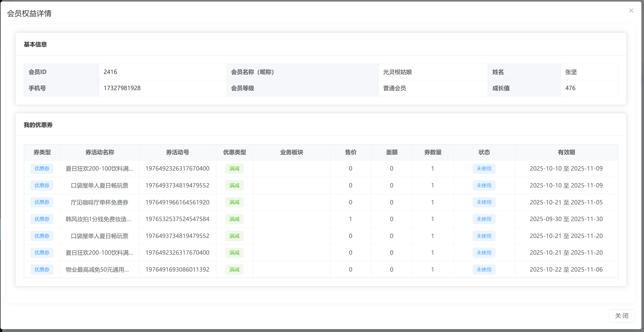Click 满减 tag in 厅见咖啡厅 row
This screenshot has height=332, width=644.
point(234,202)
